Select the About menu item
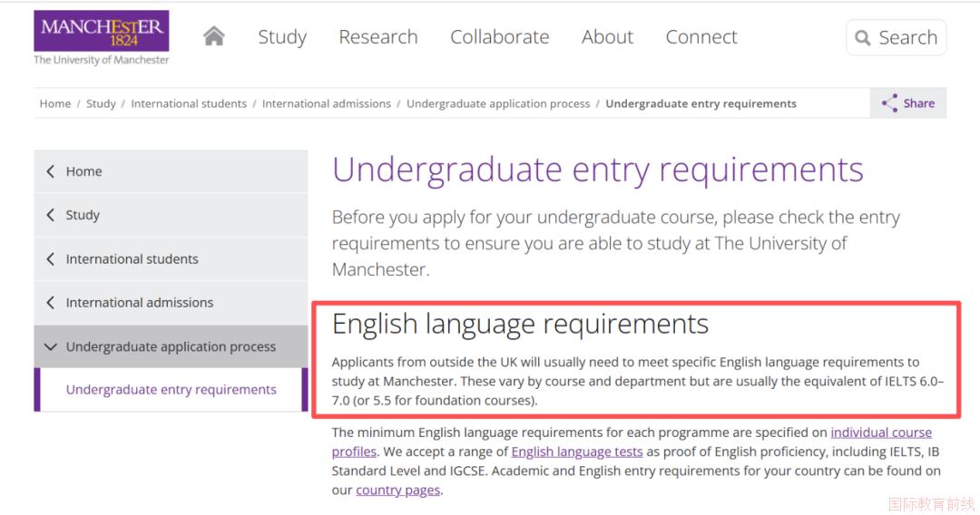Viewport: 980px width, 515px height. click(x=607, y=37)
